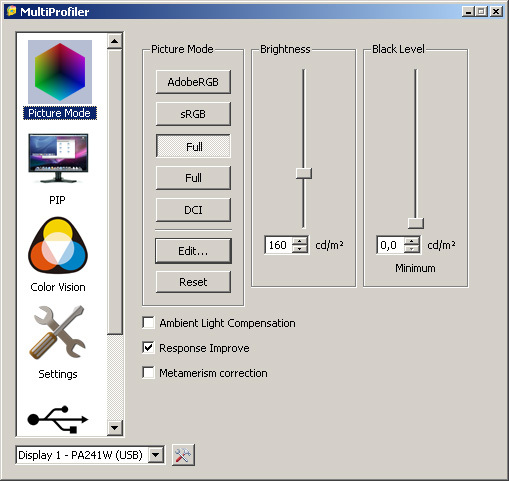
Task: Select the USB symbol icon in sidebar
Action: [x=58, y=419]
